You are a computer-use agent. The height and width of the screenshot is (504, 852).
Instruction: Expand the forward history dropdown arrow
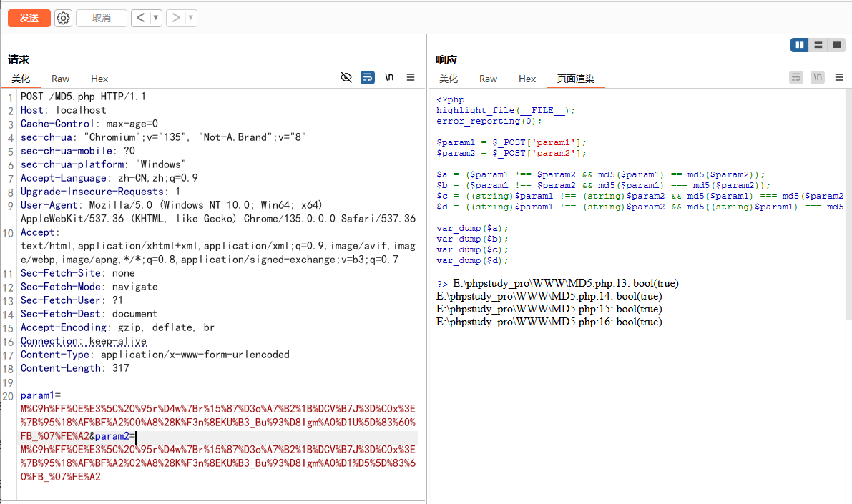pyautogui.click(x=190, y=18)
